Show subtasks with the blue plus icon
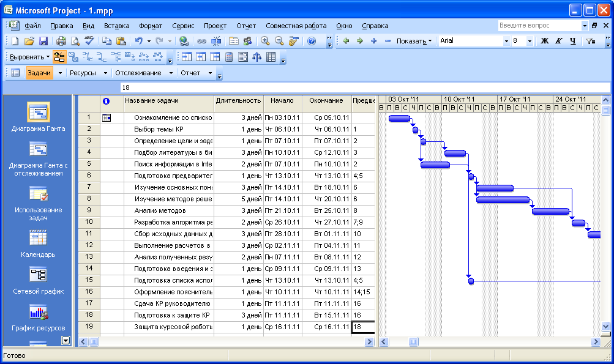 tap(373, 41)
